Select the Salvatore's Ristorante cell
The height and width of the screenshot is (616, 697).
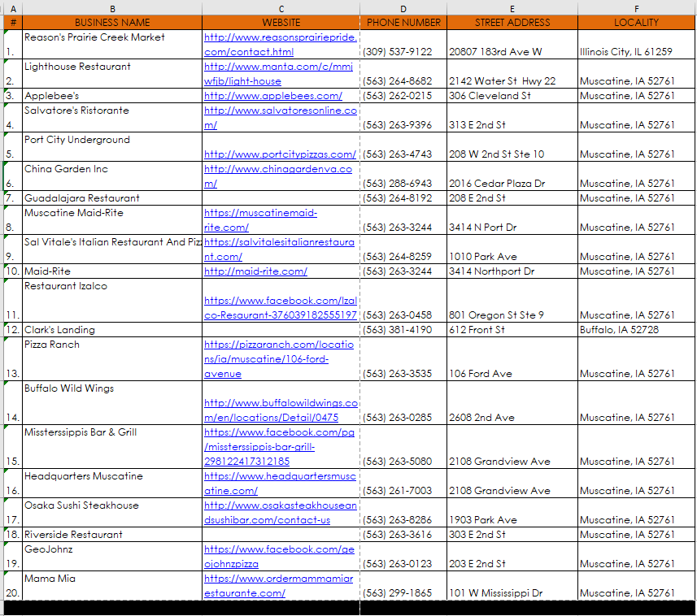pyautogui.click(x=112, y=118)
